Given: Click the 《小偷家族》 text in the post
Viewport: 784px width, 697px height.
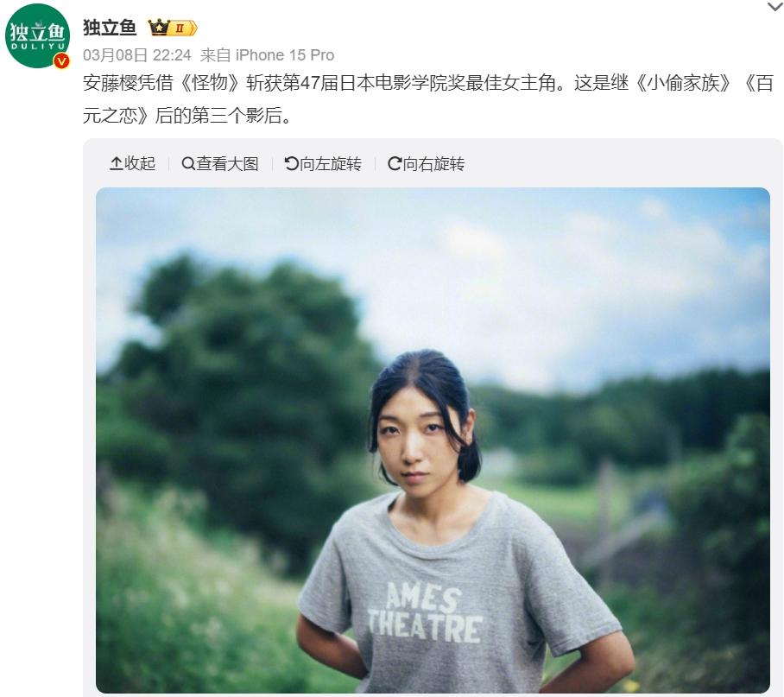Looking at the screenshot, I should [x=683, y=83].
